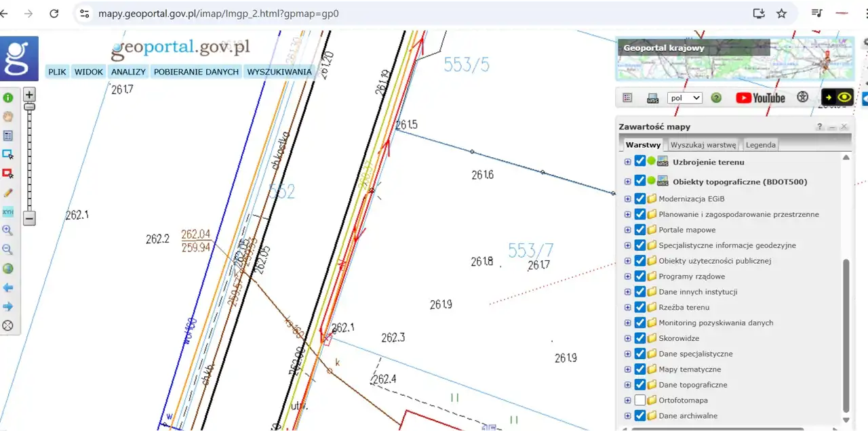Click the green info identify tool
This screenshot has width=868, height=431.
click(8, 98)
